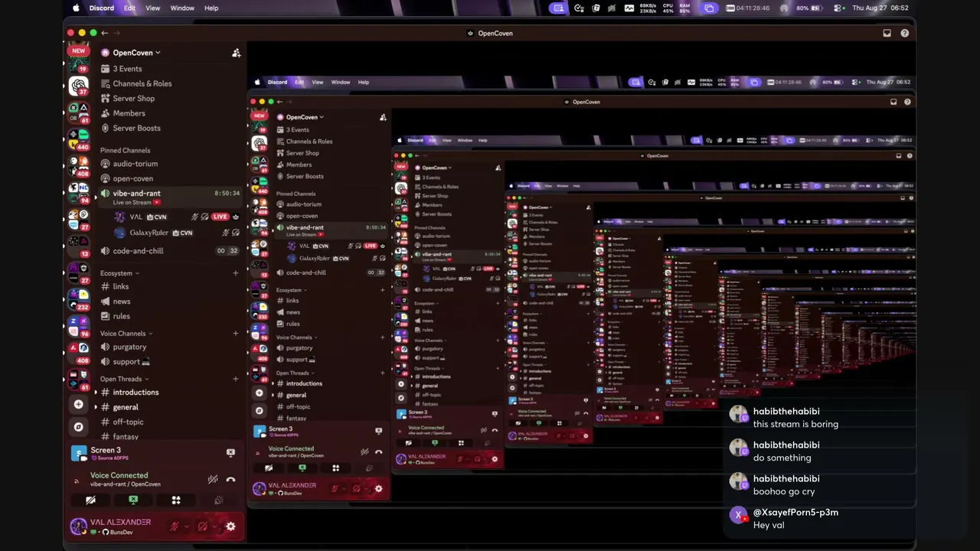Viewport: 980px width, 551px height.
Task: Open microphone input options dropdown arrow
Action: point(186,527)
